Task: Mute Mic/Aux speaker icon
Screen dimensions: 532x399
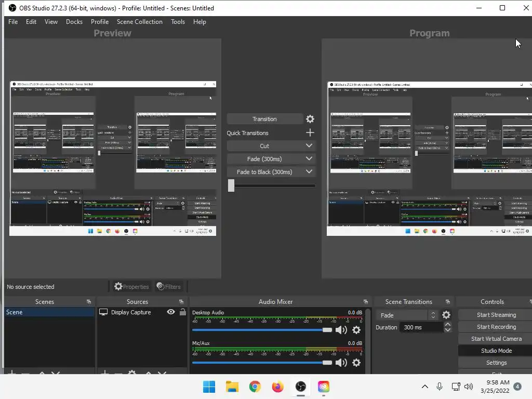Action: click(x=341, y=363)
